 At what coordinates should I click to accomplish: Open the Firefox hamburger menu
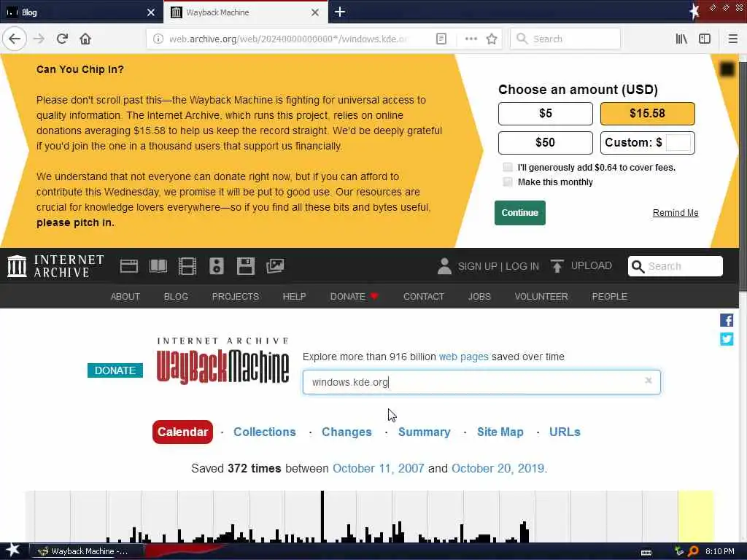732,39
